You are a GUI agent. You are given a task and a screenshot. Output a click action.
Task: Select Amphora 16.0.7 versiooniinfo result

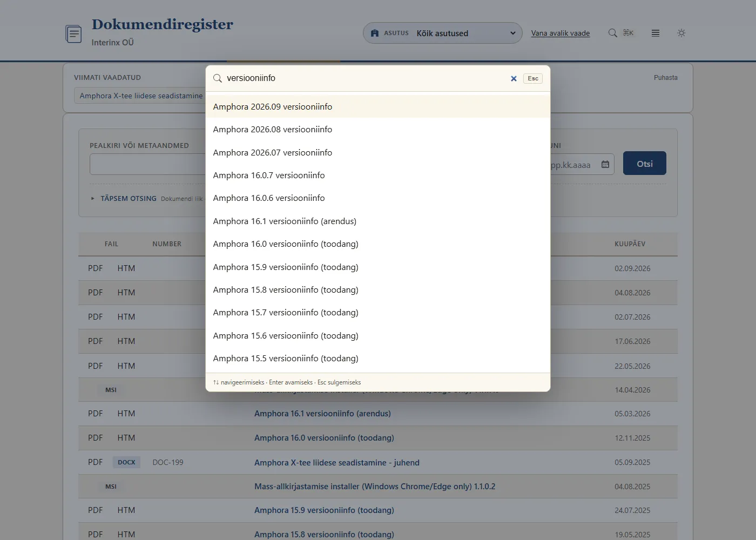378,175
